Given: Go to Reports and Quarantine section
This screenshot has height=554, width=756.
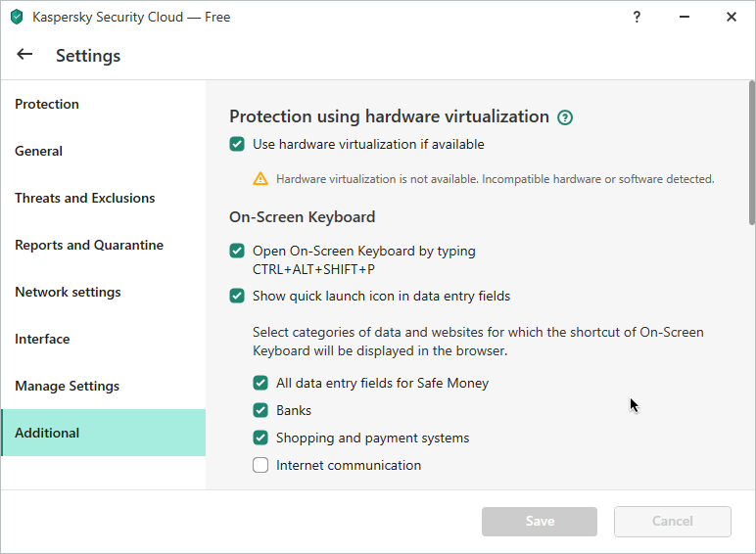Looking at the screenshot, I should click(x=89, y=245).
